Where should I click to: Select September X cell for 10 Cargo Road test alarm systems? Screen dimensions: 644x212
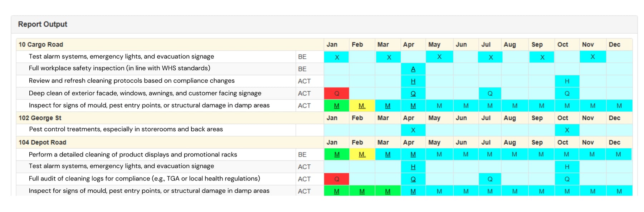542,57
